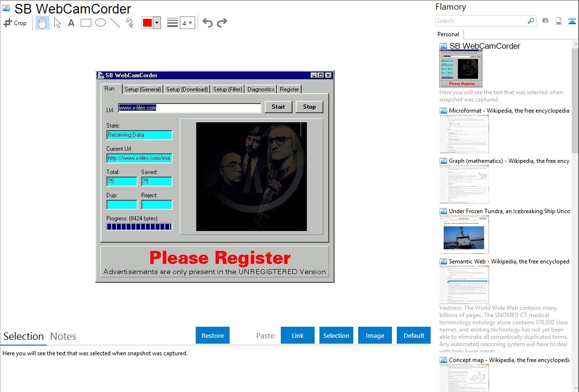Viewport: 579px width, 392px height.
Task: Click the Paste Image button
Action: [x=375, y=335]
